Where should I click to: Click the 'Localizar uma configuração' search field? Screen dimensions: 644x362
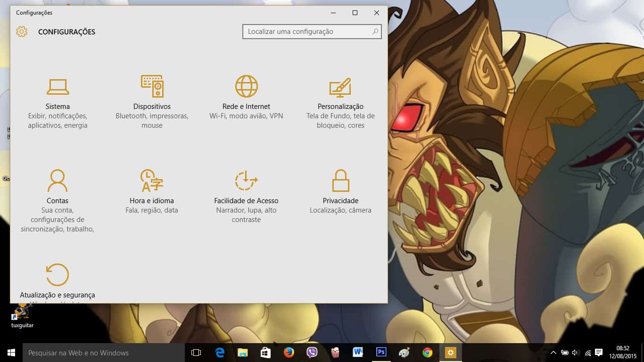tap(306, 32)
